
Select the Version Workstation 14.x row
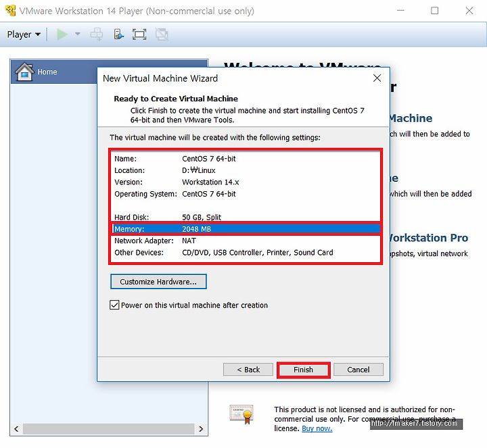(246, 182)
